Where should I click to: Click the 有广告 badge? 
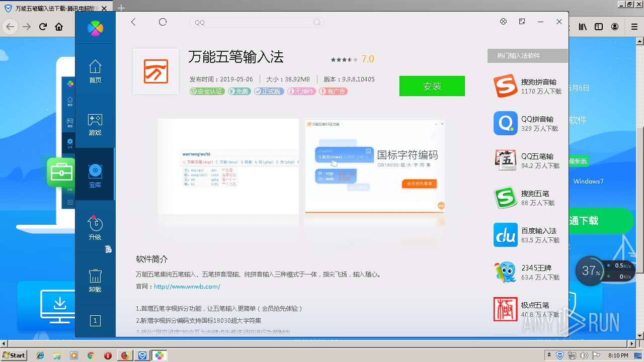[333, 92]
